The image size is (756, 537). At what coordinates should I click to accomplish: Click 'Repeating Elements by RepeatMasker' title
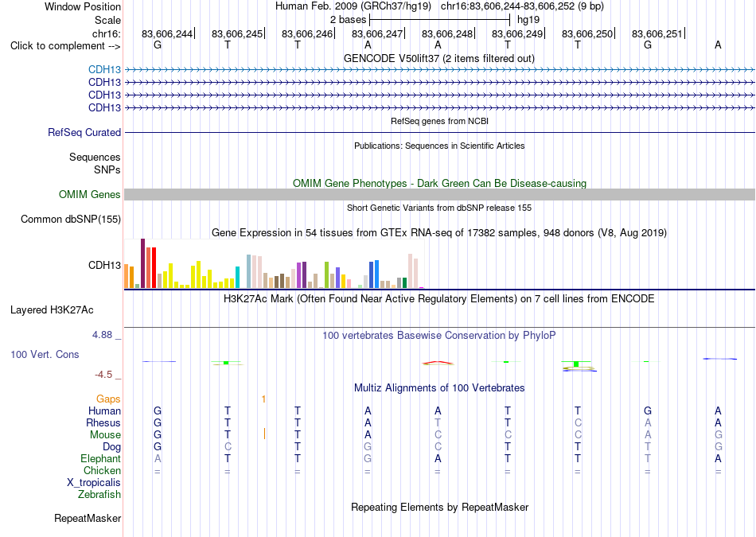[439, 507]
